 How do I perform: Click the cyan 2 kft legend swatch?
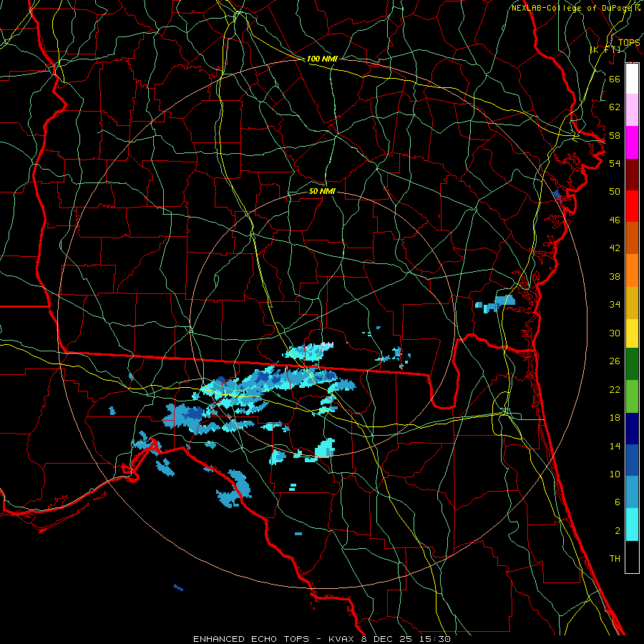click(632, 525)
